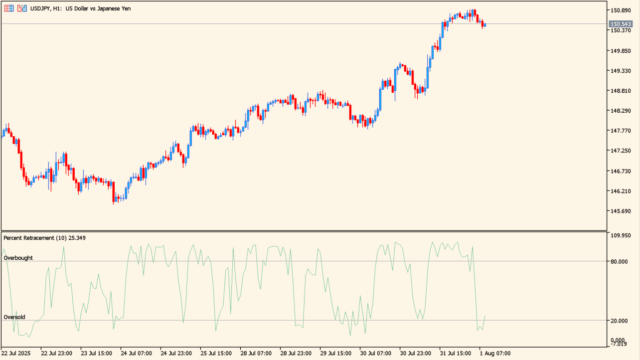
Task: Click the '24 Jul 07:00' time axis label
Action: coord(136,353)
